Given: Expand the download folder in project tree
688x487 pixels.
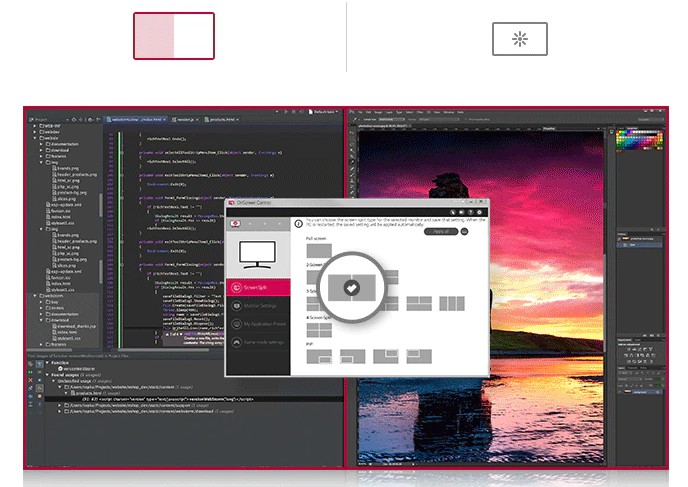Looking at the screenshot, I should (x=40, y=150).
